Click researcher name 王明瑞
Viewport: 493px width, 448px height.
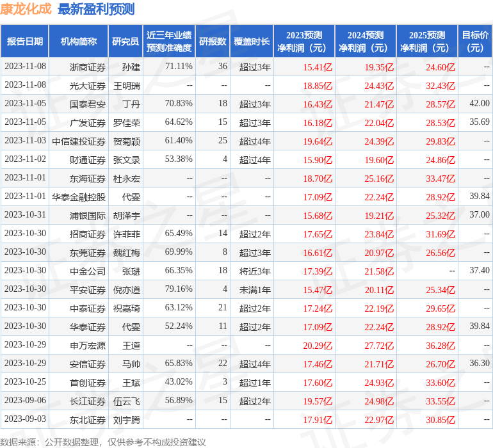[127, 86]
